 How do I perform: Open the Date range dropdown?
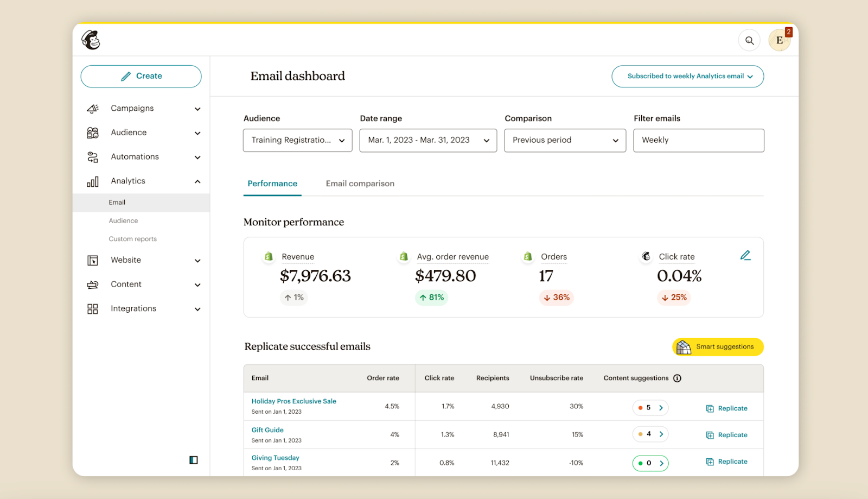[428, 140]
